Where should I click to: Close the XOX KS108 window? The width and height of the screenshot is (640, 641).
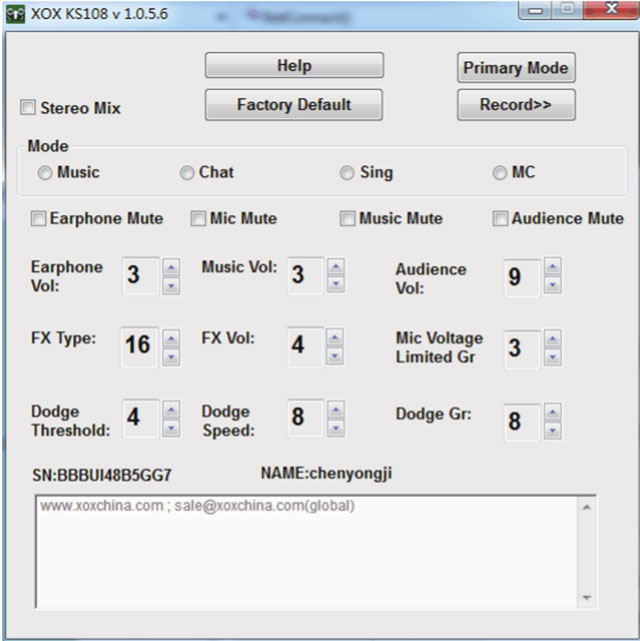[611, 9]
